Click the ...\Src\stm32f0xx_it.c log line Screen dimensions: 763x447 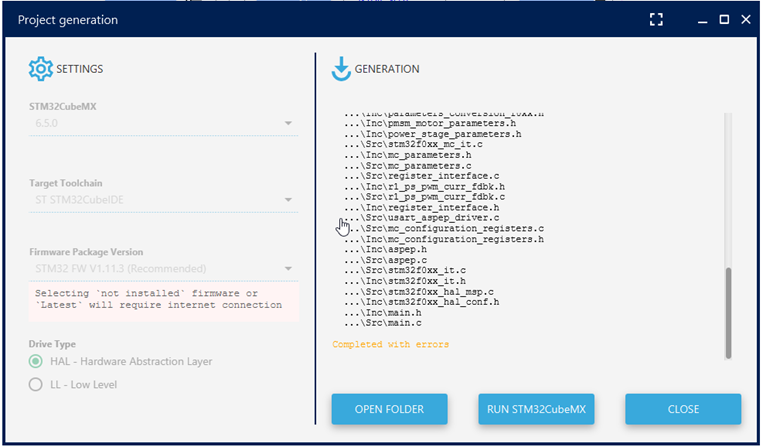pos(405,270)
